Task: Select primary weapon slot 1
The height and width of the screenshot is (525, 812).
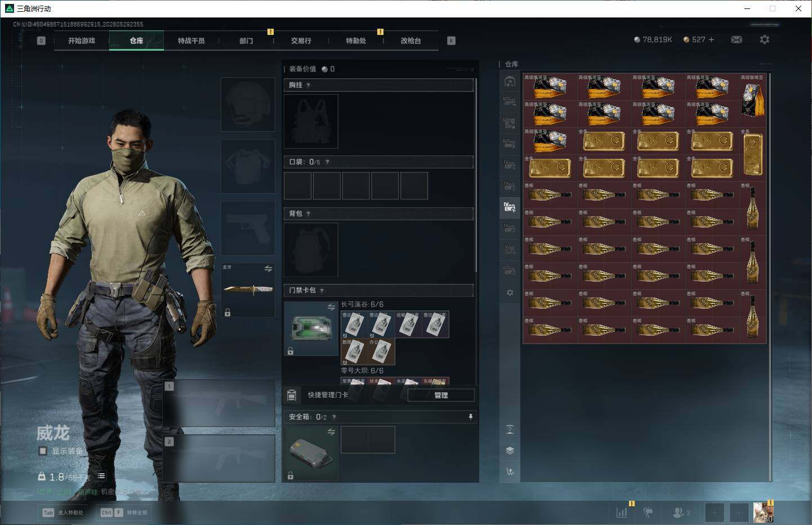Action: [218, 403]
